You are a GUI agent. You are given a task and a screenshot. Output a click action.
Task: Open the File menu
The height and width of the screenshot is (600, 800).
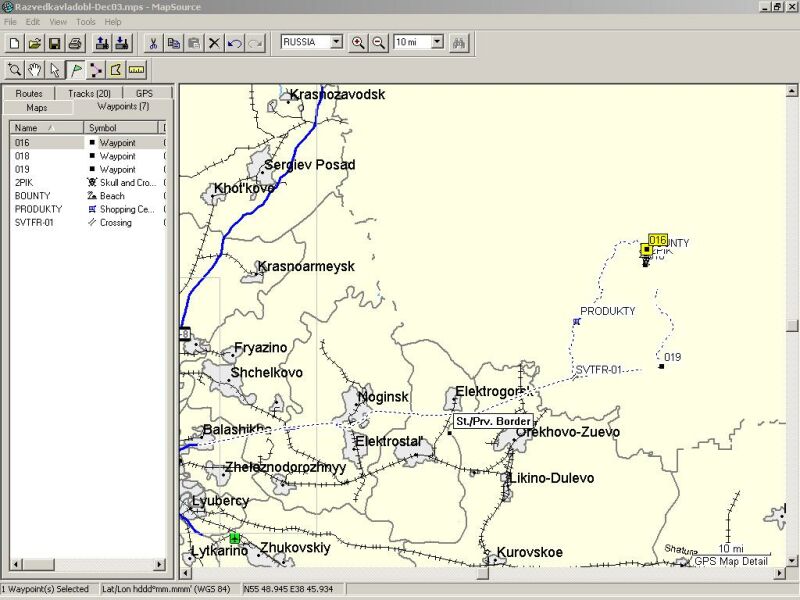tap(10, 22)
